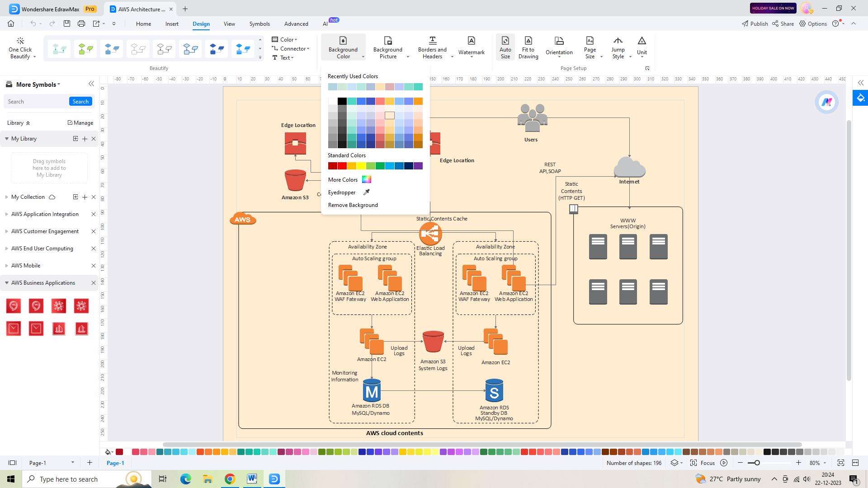
Task: Open Options
Action: 813,23
